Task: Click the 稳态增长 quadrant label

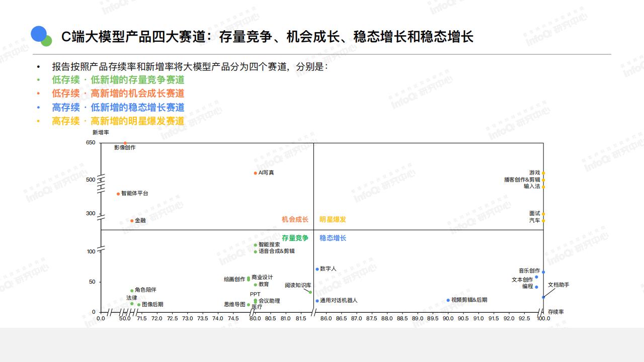Action: coord(333,238)
